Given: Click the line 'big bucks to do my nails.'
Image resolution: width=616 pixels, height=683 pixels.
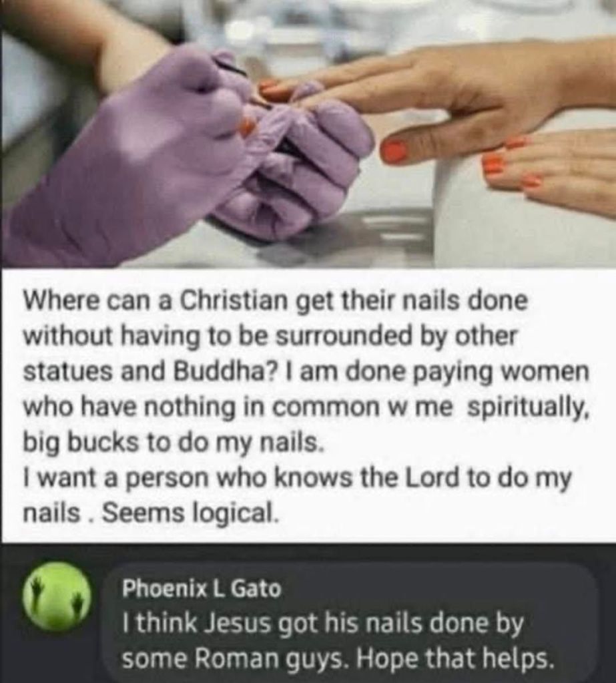Looking at the screenshot, I should pyautogui.click(x=174, y=443).
